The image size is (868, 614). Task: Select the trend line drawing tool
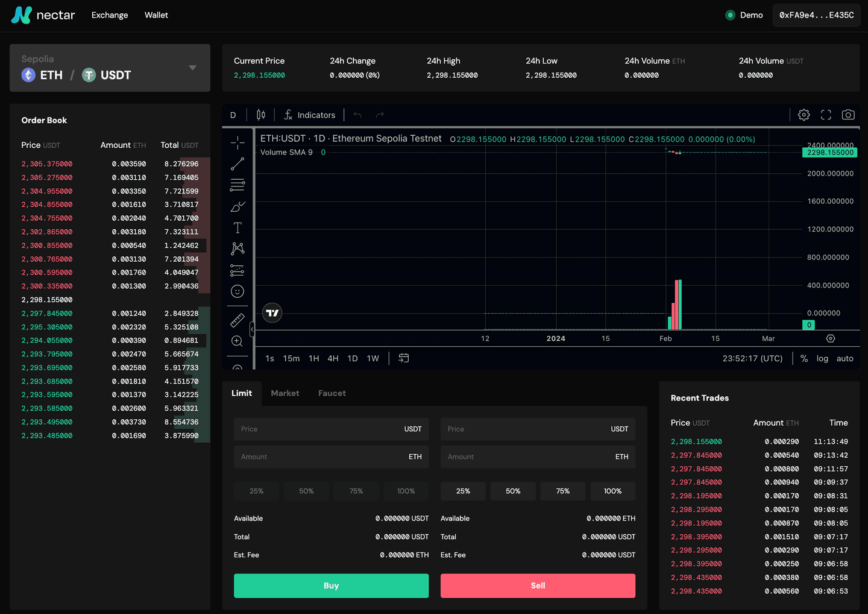(x=237, y=164)
